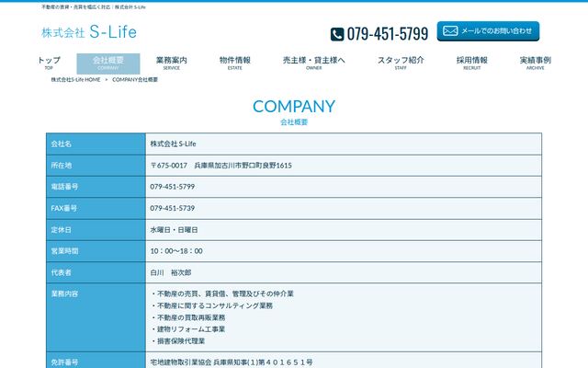
Task: Click 会社名 table header cell
Action: click(x=96, y=144)
